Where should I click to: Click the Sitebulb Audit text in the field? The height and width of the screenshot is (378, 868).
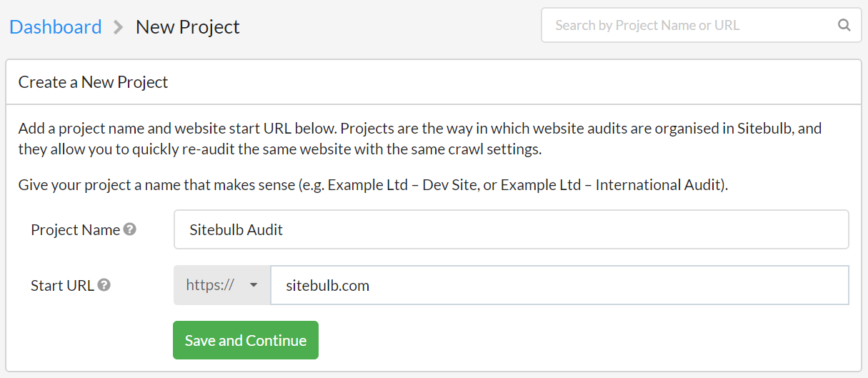tap(236, 229)
